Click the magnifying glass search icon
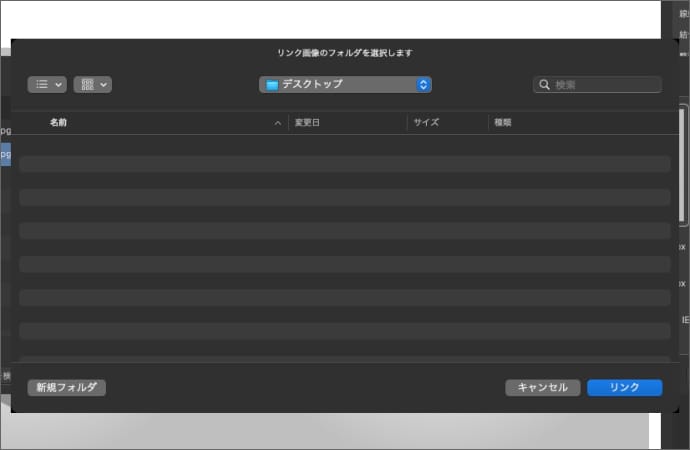Viewport: 690px width, 450px height. [545, 85]
